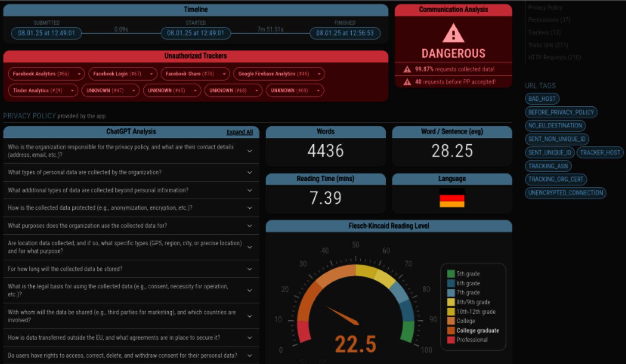Select the UNENCRYPTED_CONNECTION URL tag
The height and width of the screenshot is (364, 626).
click(x=565, y=193)
